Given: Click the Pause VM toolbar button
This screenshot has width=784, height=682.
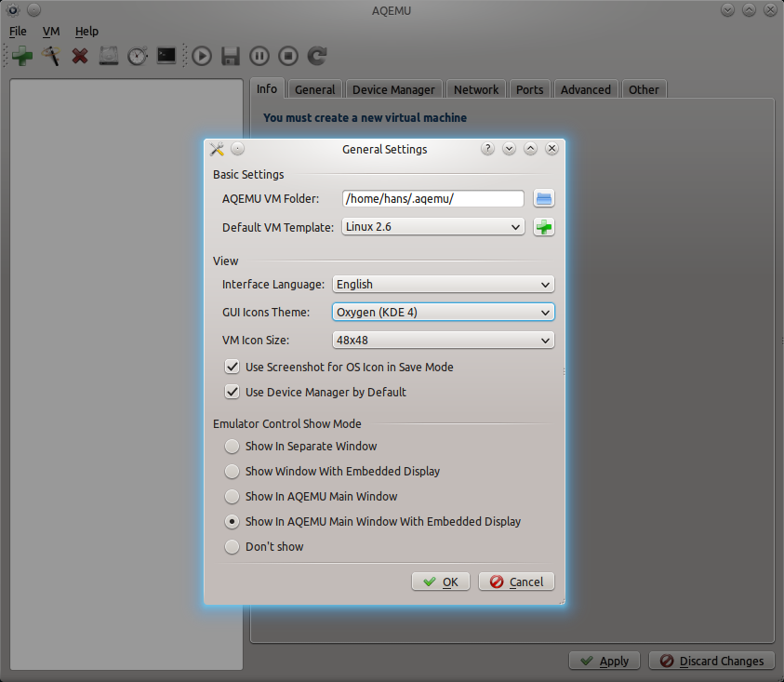Looking at the screenshot, I should [x=259, y=56].
